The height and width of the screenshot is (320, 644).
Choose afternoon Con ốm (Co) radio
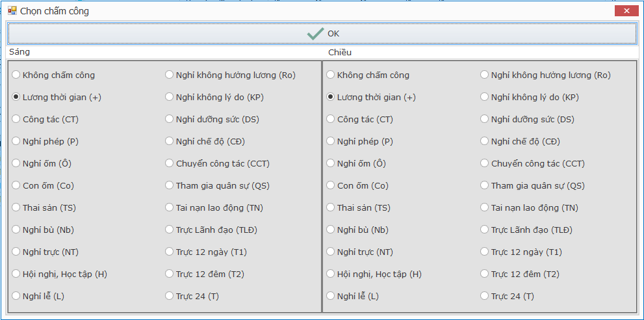[357, 185]
